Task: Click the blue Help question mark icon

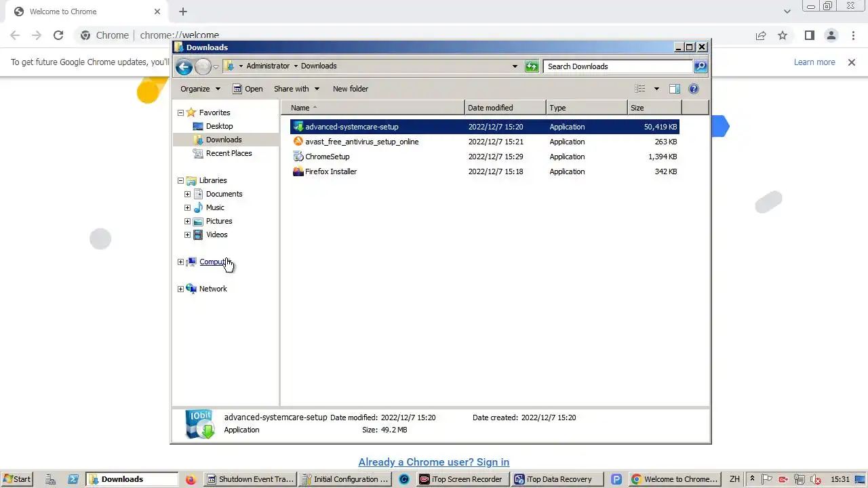Action: coord(694,89)
